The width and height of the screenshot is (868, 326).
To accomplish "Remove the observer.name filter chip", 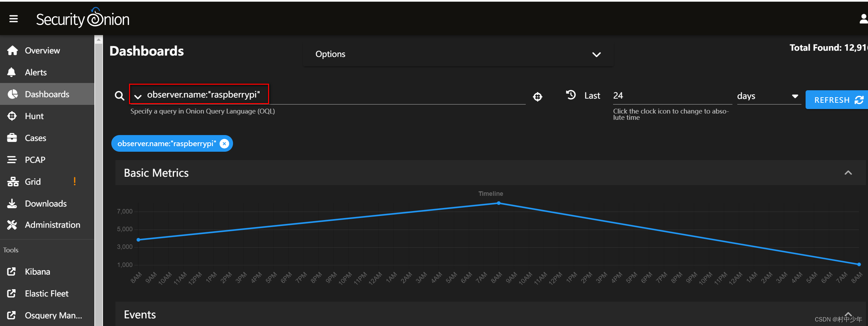I will (224, 143).
